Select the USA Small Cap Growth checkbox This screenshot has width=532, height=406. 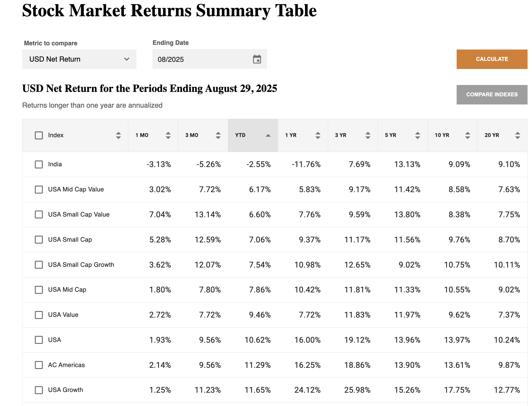coord(39,265)
